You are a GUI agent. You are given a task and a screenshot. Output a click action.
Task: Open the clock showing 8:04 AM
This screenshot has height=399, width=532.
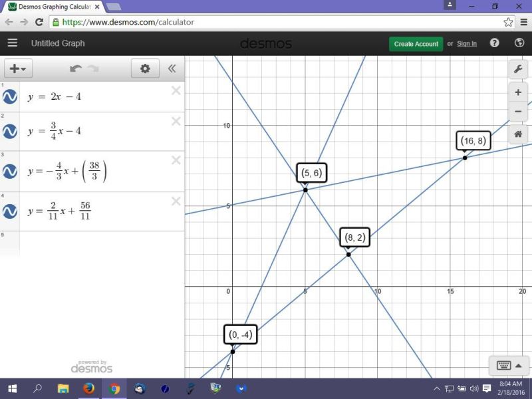click(x=511, y=388)
